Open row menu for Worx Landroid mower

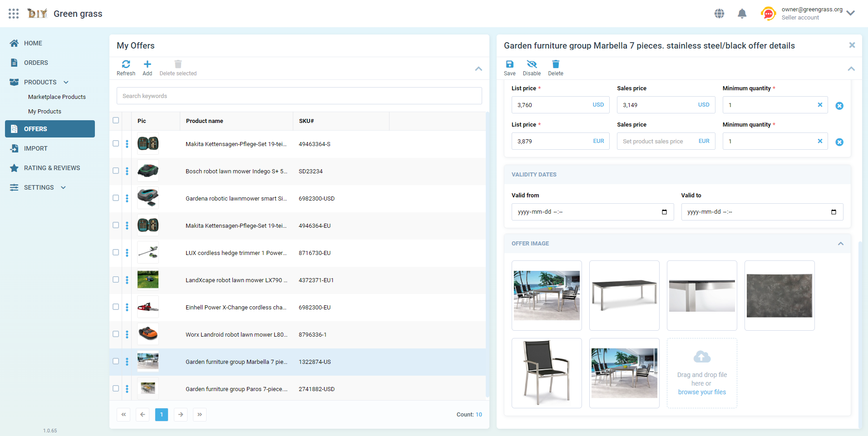click(x=127, y=334)
